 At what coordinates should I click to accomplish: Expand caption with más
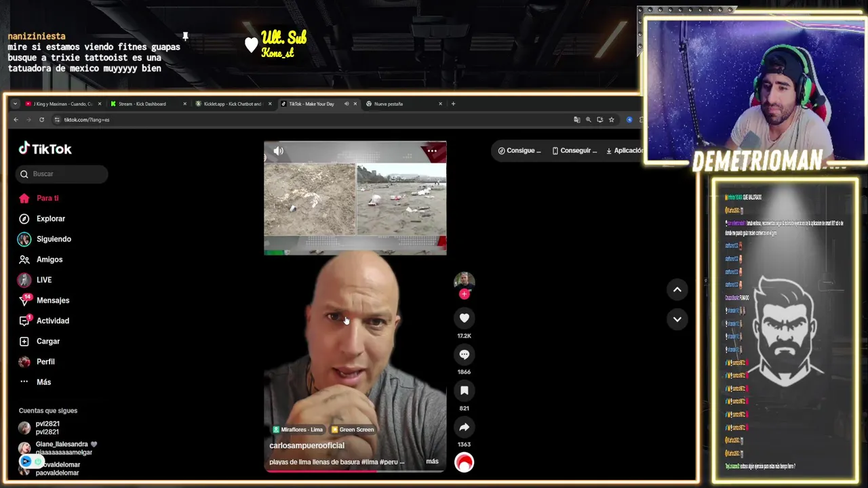432,462
